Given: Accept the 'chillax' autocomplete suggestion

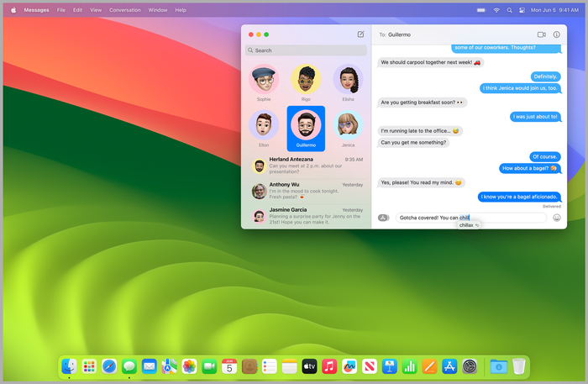Looking at the screenshot, I should pos(468,226).
